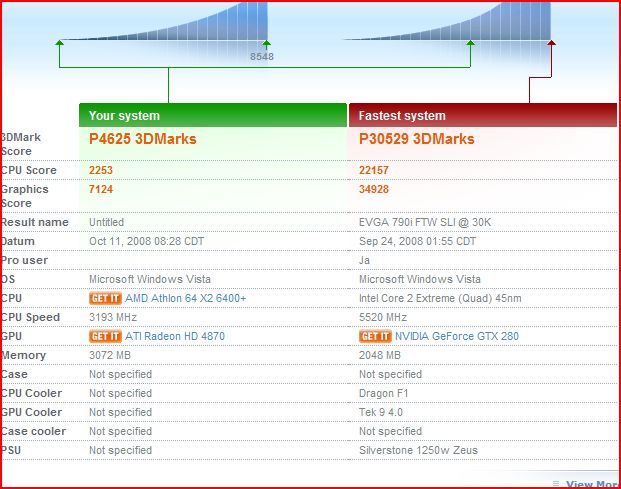The image size is (621, 489).
Task: Click graphics score value 34928
Action: coord(373,189)
